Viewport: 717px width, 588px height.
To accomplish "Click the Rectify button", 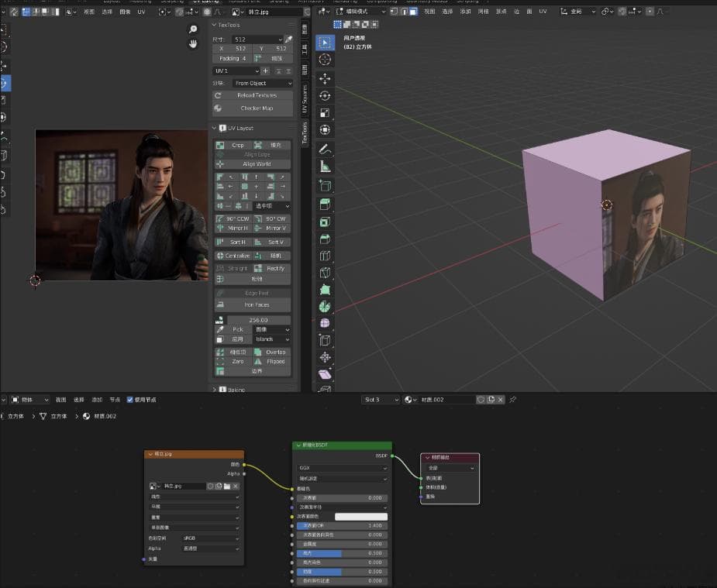I will [271, 269].
